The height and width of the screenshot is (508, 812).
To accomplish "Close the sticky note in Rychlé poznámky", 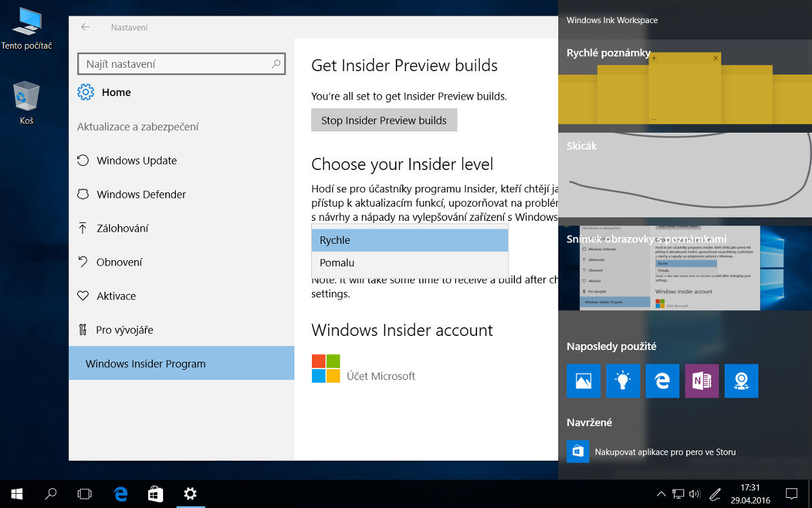I will point(716,59).
